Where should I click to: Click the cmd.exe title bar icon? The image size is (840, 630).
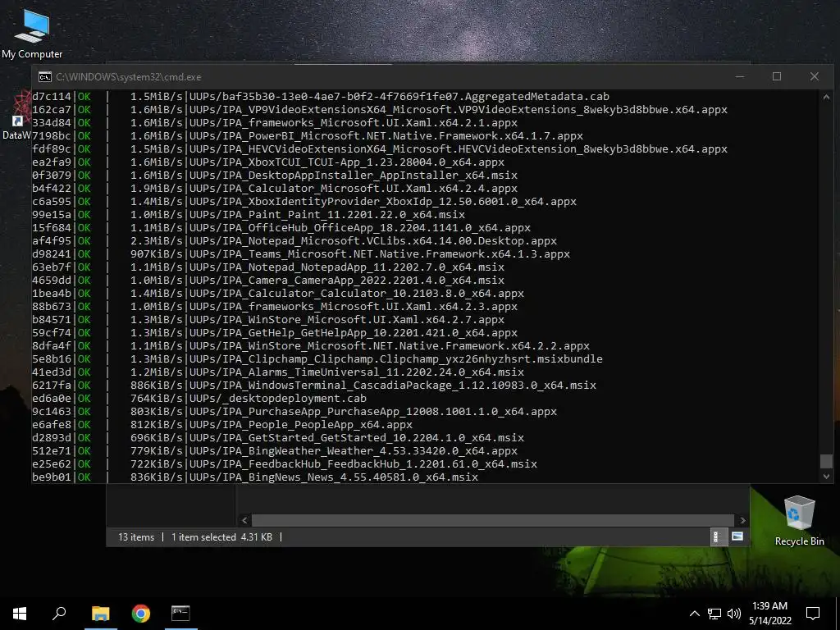click(45, 76)
